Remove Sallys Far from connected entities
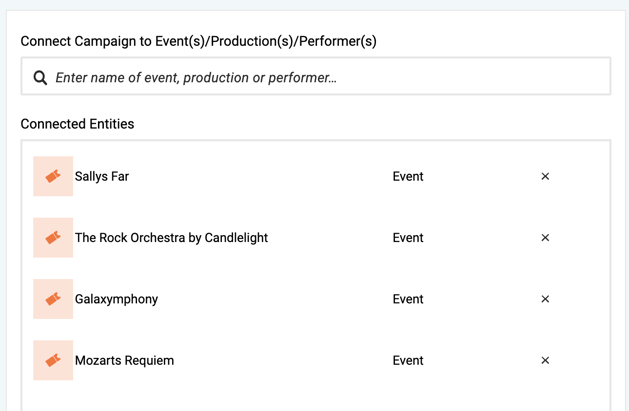This screenshot has height=411, width=629. (x=545, y=176)
